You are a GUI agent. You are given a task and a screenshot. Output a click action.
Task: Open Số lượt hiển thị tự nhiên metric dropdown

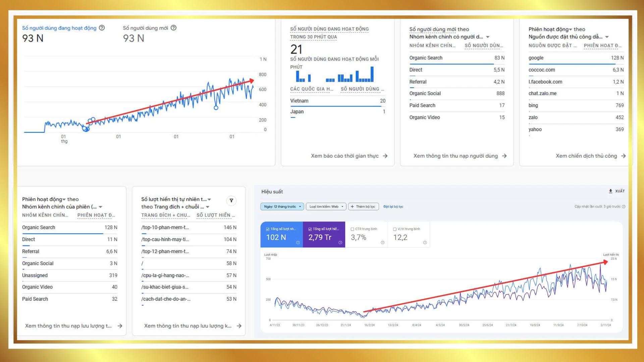(x=176, y=199)
